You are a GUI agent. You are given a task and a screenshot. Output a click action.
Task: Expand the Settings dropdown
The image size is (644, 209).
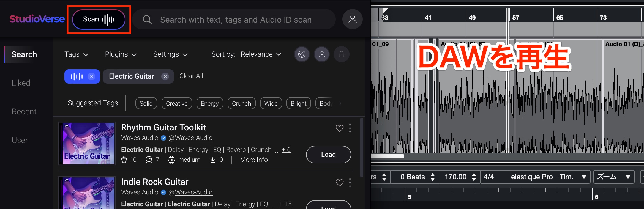pyautogui.click(x=170, y=54)
